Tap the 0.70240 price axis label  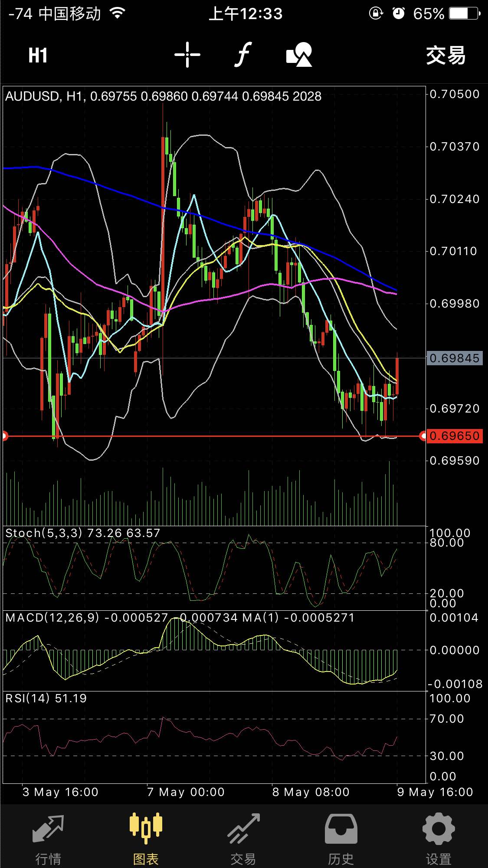(455, 199)
